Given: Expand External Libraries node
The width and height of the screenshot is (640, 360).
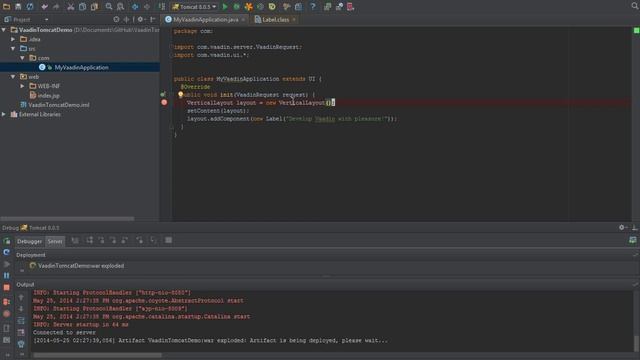Looking at the screenshot, I should (4, 114).
